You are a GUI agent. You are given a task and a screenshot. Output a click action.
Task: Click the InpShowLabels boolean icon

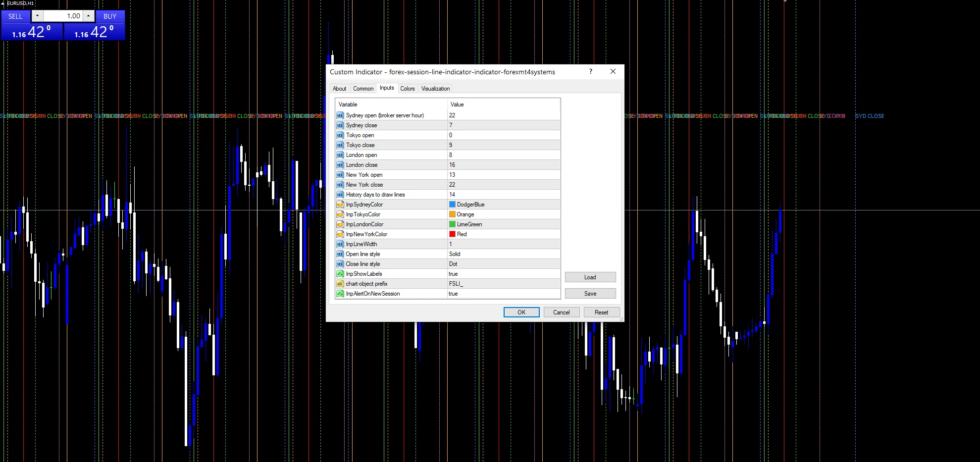[340, 274]
